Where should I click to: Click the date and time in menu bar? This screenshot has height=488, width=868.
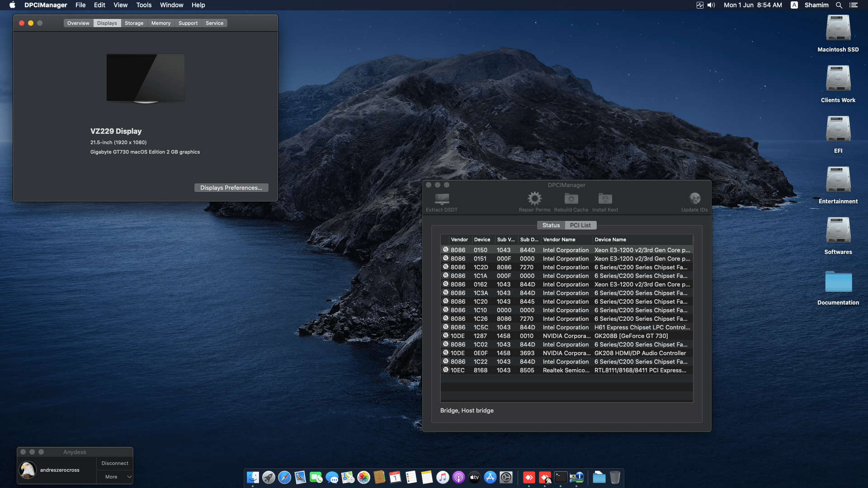(x=753, y=5)
